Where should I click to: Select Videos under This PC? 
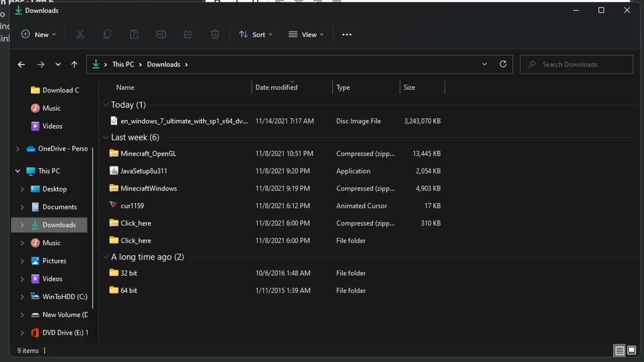coord(47,278)
